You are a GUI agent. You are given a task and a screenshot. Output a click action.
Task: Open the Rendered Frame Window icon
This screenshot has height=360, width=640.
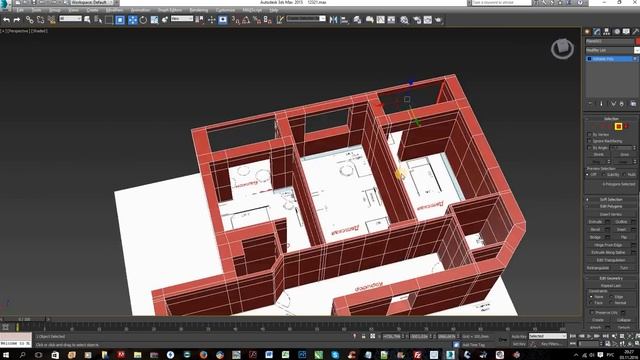point(427,20)
